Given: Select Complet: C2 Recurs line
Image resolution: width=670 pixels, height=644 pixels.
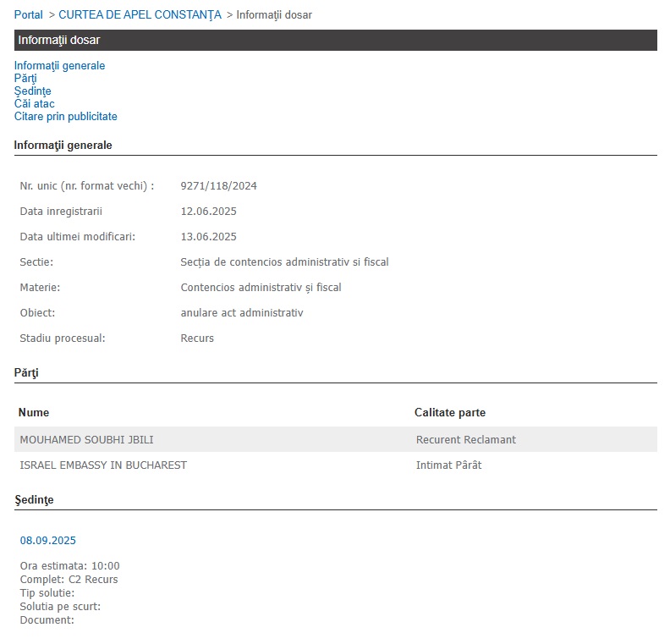Looking at the screenshot, I should pos(69,579).
